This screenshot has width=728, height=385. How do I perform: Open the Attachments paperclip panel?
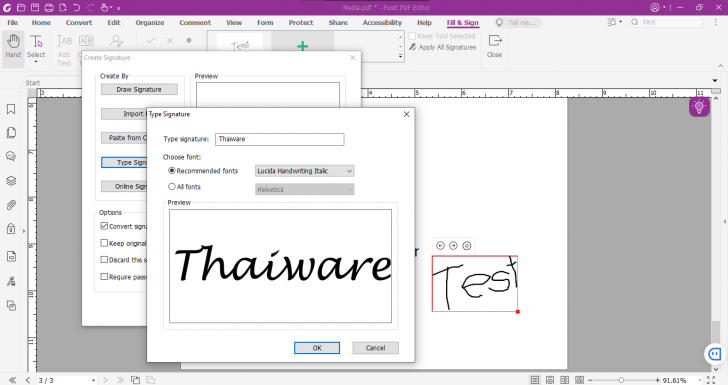[11, 205]
